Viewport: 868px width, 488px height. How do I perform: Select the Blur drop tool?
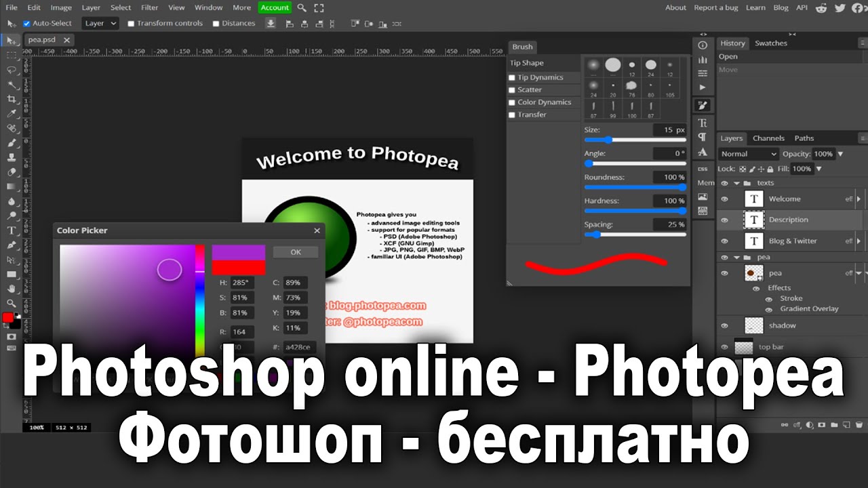(x=12, y=201)
